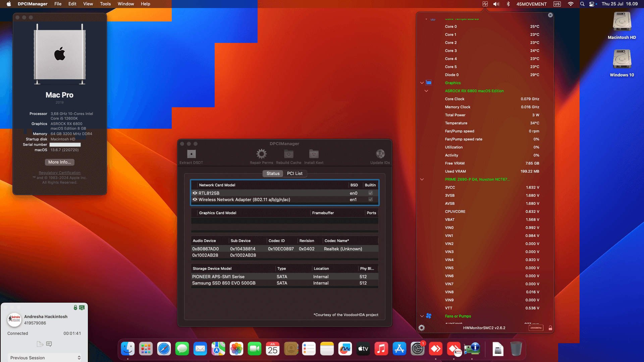644x362 pixels.
Task: Toggle the eye icon for Wireless Network Adapter
Action: 195,199
